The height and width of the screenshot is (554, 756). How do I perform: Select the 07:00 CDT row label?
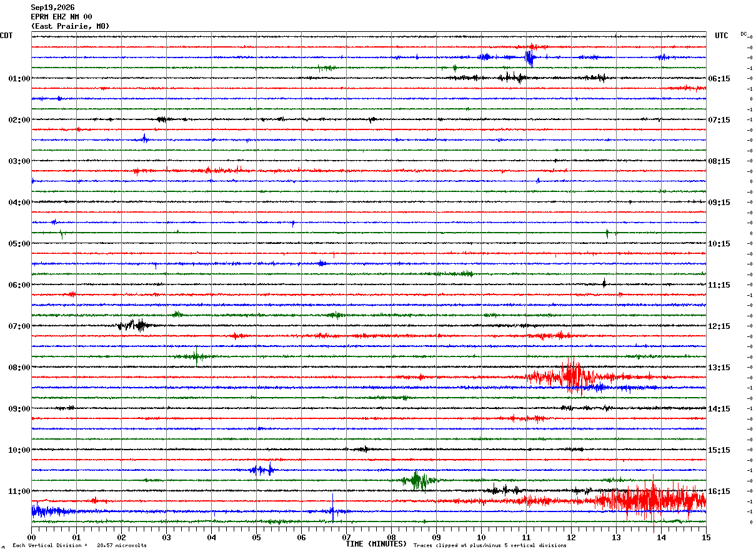[19, 326]
